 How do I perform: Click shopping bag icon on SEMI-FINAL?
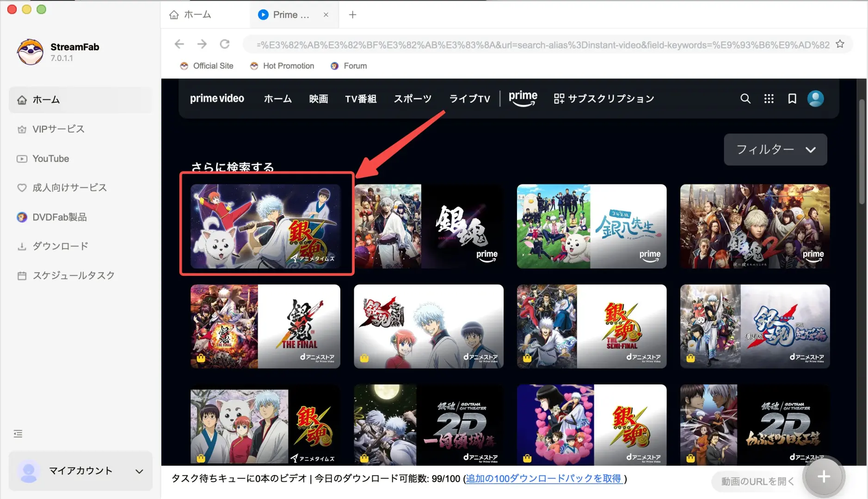point(527,358)
